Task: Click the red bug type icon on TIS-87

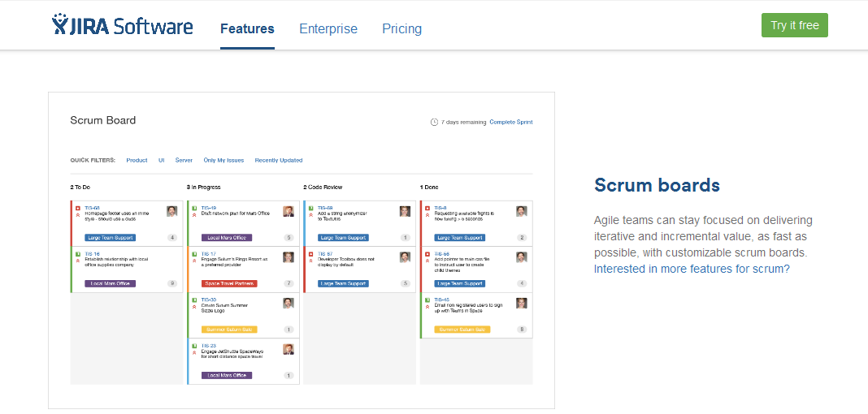Action: (311, 254)
